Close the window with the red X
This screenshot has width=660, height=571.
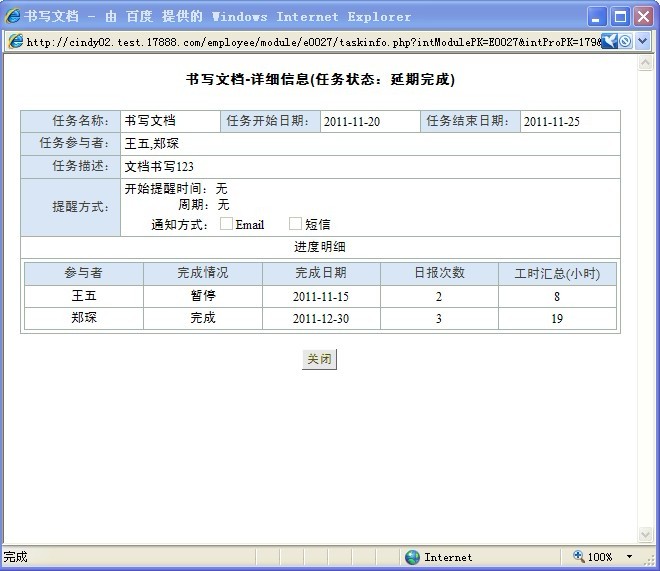(643, 16)
